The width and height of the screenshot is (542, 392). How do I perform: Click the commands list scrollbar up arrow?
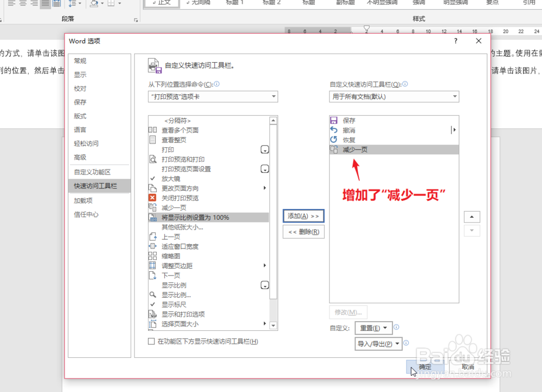click(273, 121)
